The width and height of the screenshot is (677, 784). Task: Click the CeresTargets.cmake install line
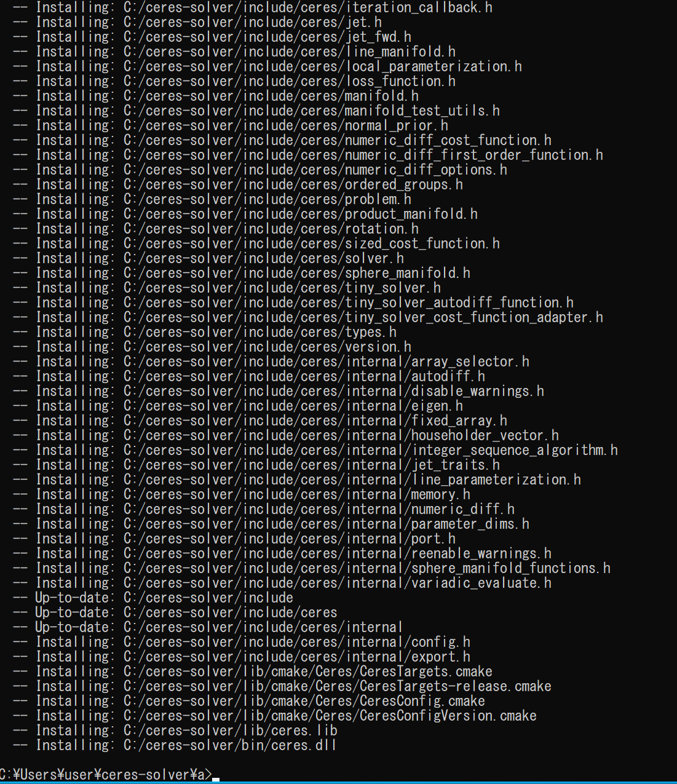[252, 671]
